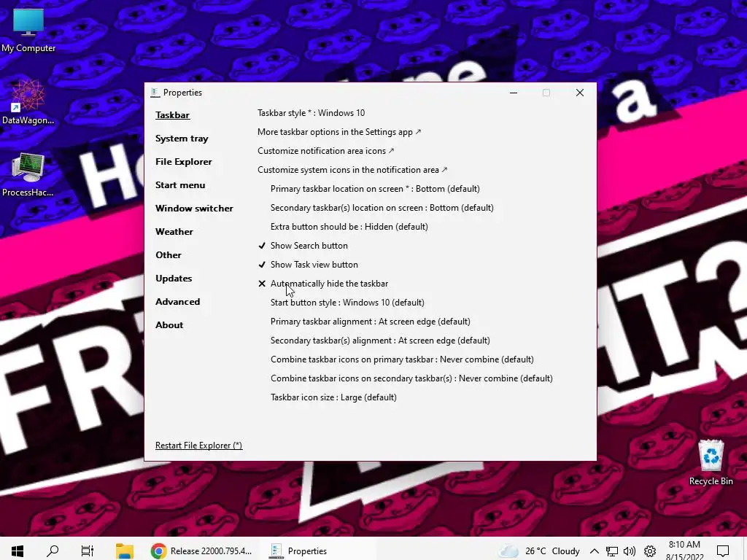The height and width of the screenshot is (560, 747).
Task: Open More taskbar options in the Settings app
Action: pos(339,132)
